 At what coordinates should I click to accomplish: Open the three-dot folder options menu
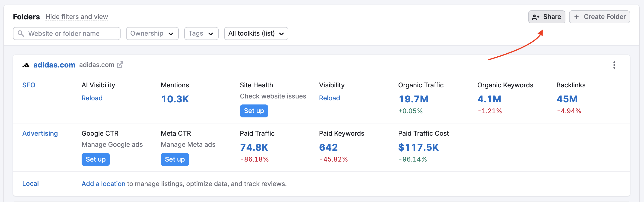[614, 65]
